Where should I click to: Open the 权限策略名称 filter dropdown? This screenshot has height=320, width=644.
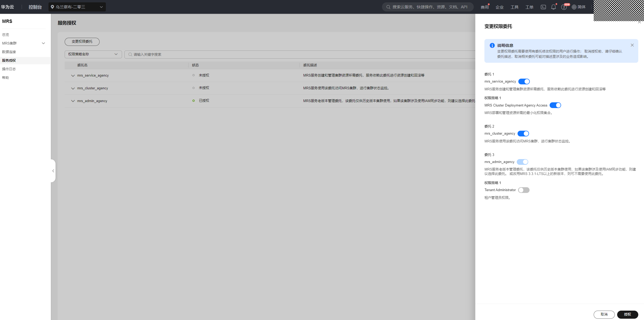pyautogui.click(x=93, y=54)
